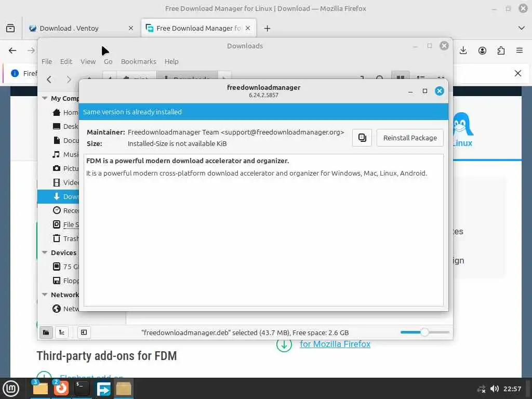Hide the file manager sidebar
The image size is (532, 399).
tap(84, 332)
